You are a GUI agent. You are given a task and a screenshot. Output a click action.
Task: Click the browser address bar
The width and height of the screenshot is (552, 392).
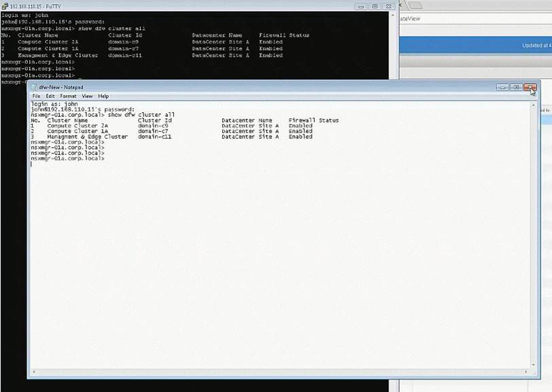[476, 19]
